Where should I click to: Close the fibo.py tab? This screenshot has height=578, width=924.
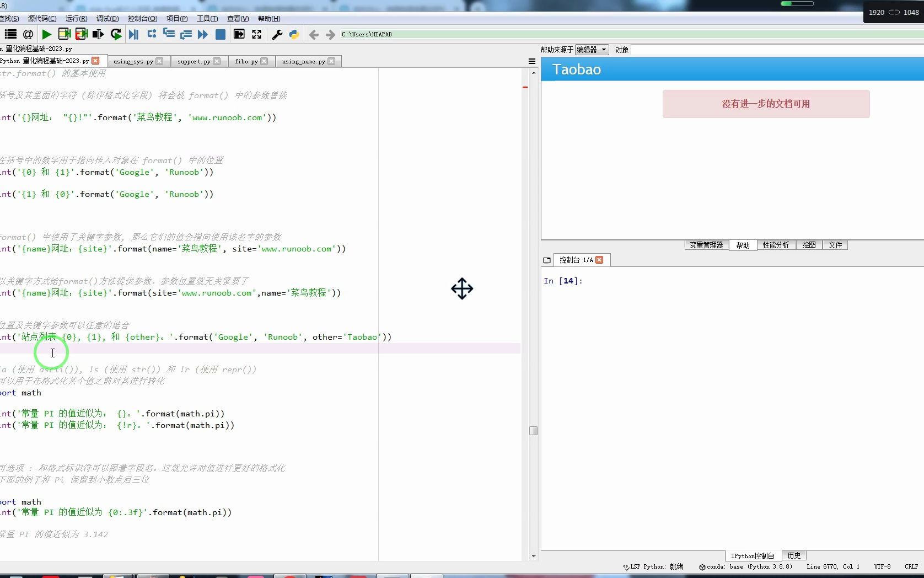point(264,61)
